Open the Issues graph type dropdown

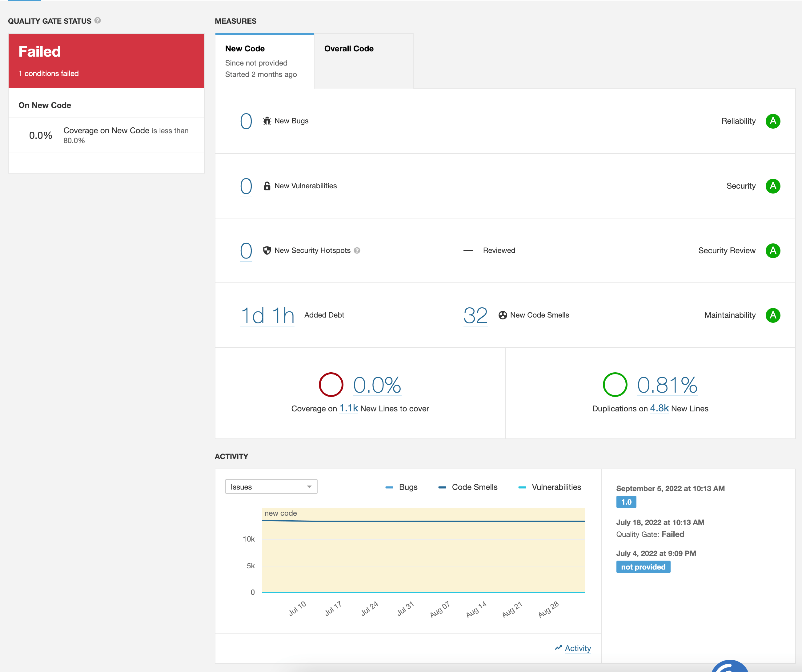pyautogui.click(x=271, y=486)
